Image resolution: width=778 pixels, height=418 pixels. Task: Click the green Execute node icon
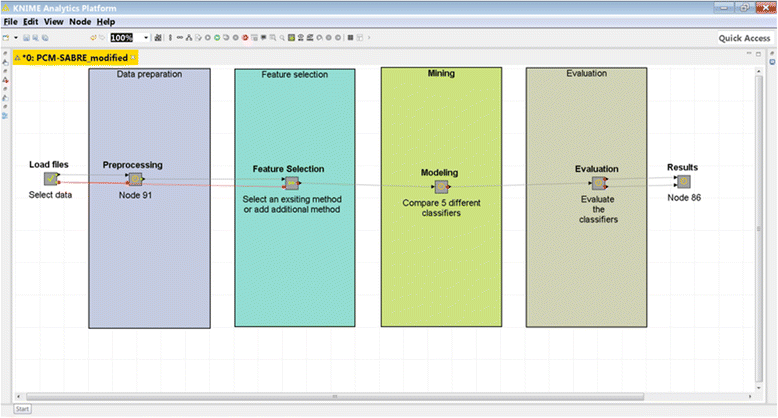point(217,38)
